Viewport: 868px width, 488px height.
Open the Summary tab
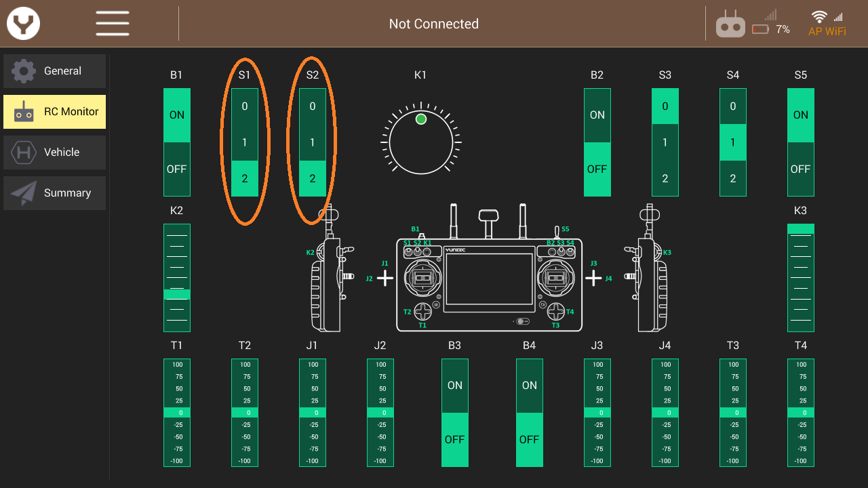[55, 193]
